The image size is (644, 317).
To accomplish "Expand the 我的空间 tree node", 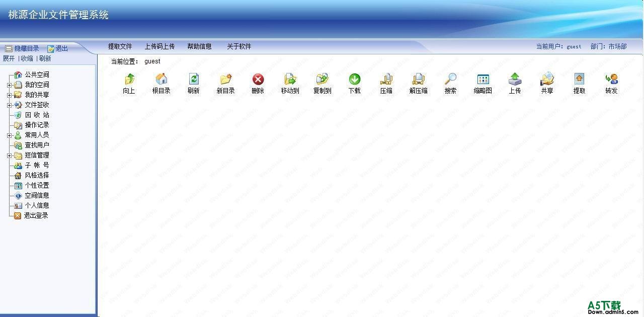I will pos(9,85).
